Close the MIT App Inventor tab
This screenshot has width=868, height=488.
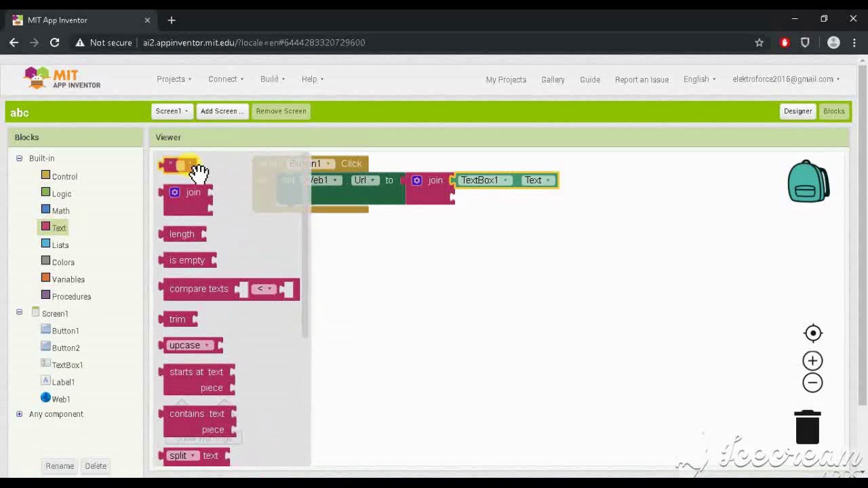(147, 20)
